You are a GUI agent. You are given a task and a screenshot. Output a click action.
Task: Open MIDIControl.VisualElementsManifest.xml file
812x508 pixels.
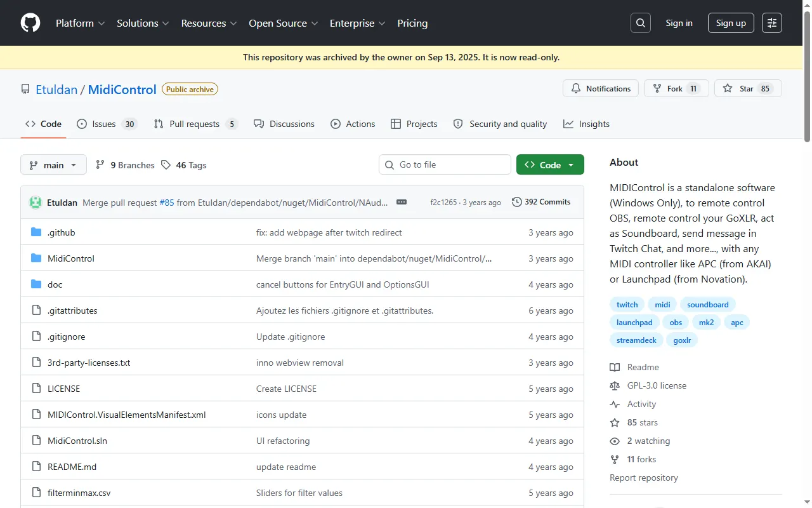tap(127, 415)
